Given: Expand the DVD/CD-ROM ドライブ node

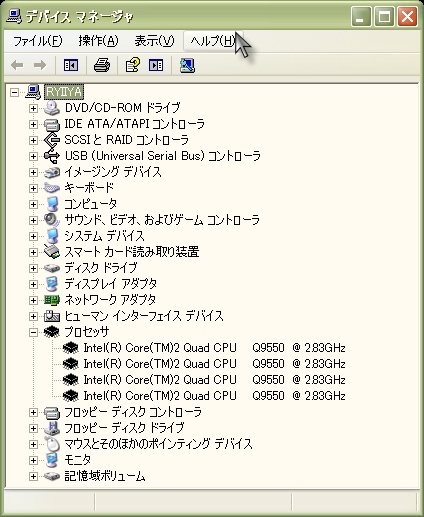Looking at the screenshot, I should tap(33, 108).
